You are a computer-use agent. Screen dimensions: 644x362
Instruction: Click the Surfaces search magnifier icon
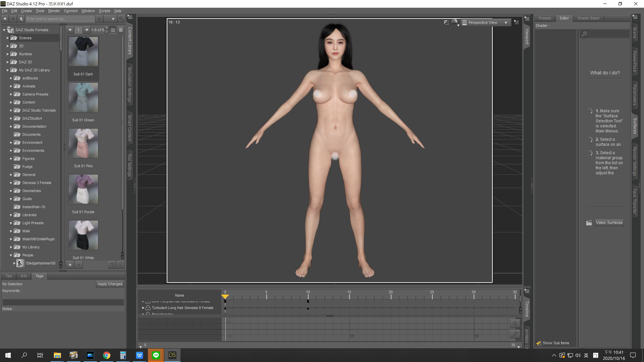point(584,34)
